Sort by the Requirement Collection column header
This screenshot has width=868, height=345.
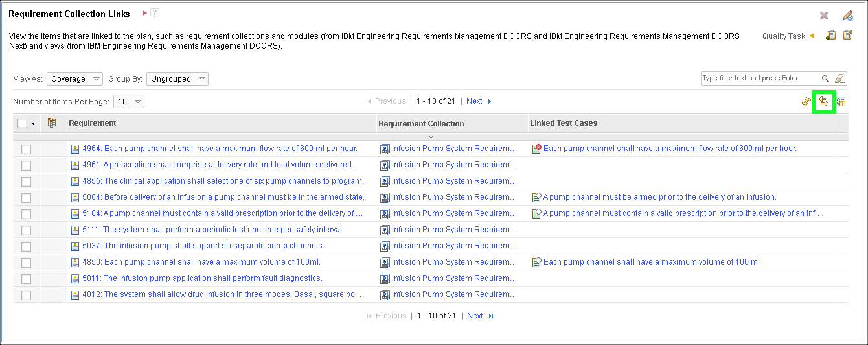click(x=421, y=123)
